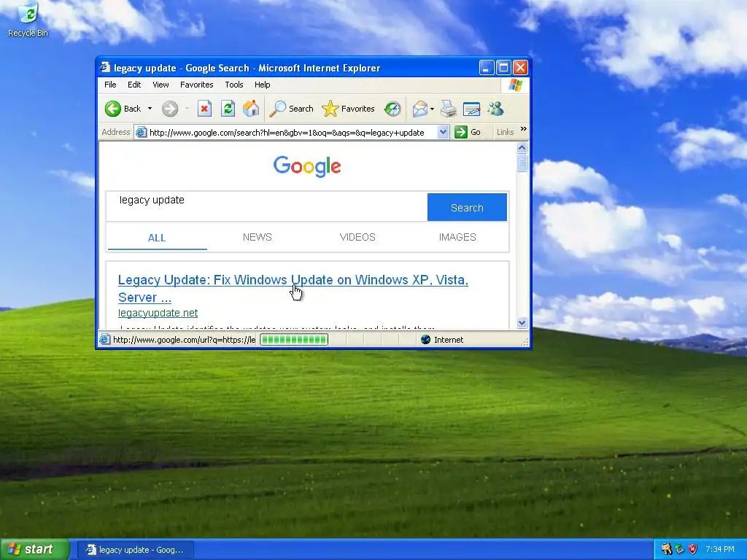The image size is (747, 560).
Task: Open the Recycle Bin desktop icon
Action: coord(28,20)
